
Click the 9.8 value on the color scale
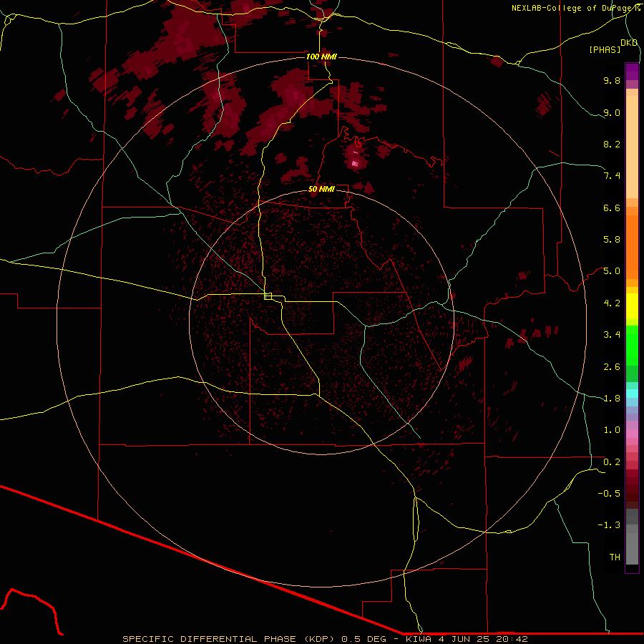coord(612,80)
